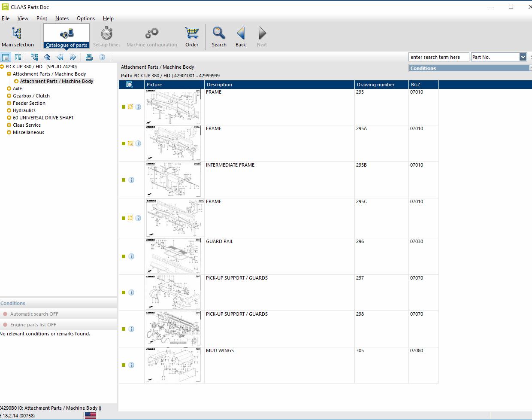532x420 pixels.
Task: Click the printer icon in small toolbar
Action: pos(89,57)
